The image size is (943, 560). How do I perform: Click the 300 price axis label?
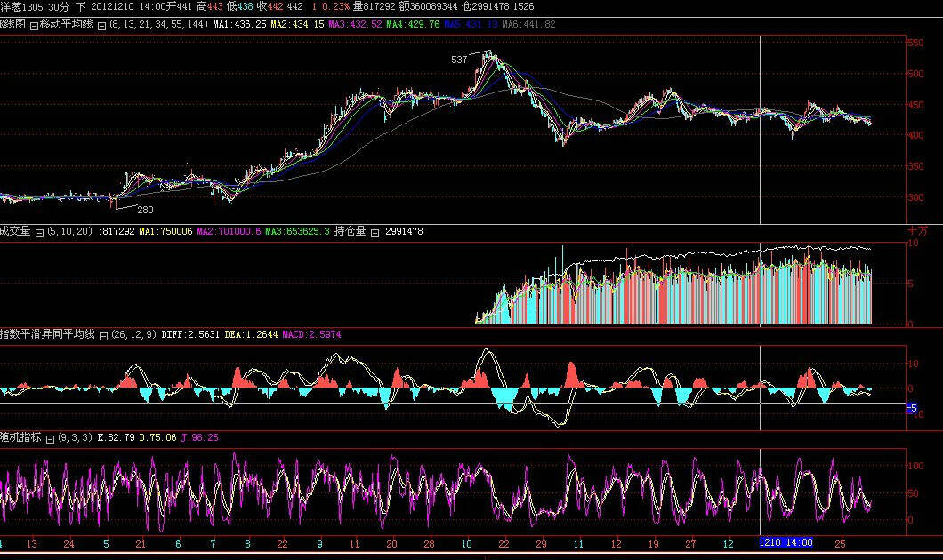click(915, 197)
